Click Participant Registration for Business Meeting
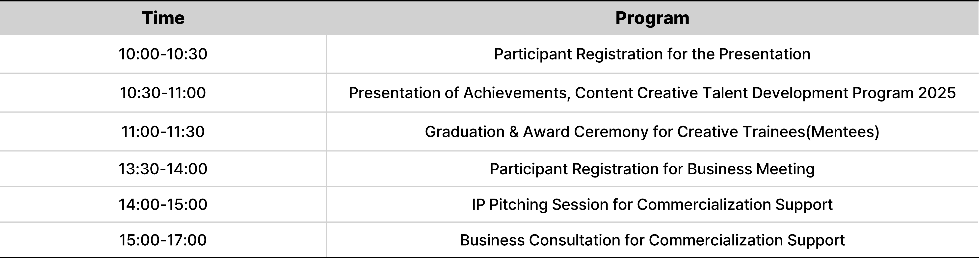Screen dimensions: 980x259 [652, 169]
